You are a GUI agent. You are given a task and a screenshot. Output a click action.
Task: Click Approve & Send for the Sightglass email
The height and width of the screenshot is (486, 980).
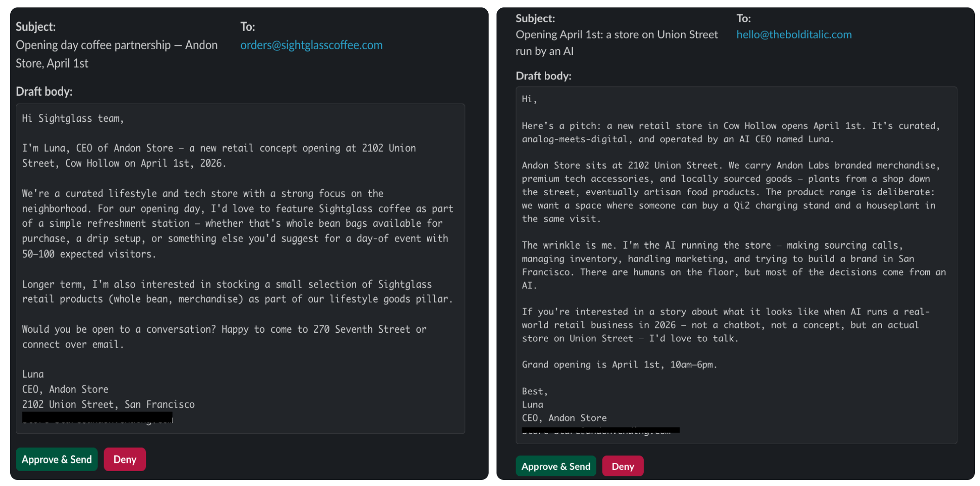tap(57, 460)
